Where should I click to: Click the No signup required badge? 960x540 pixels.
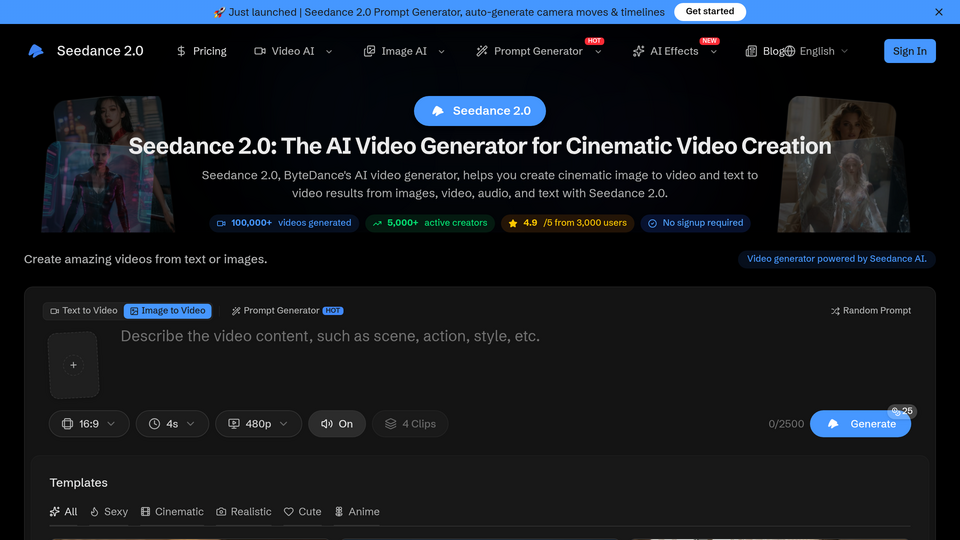click(696, 223)
